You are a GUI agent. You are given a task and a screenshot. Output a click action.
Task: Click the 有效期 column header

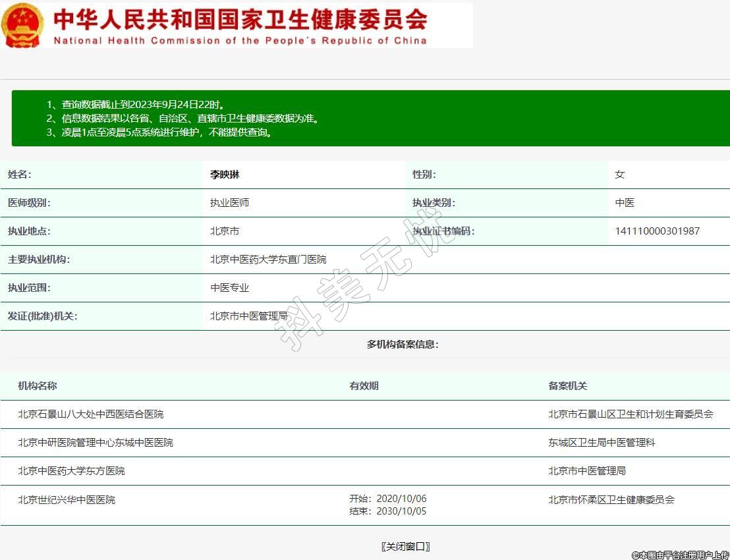coord(364,385)
